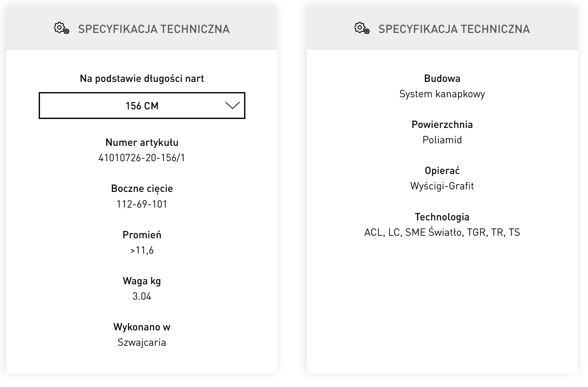Viewport: 588px width, 387px height.
Task: Click the article number 41010726-20-156/1
Action: tap(142, 158)
